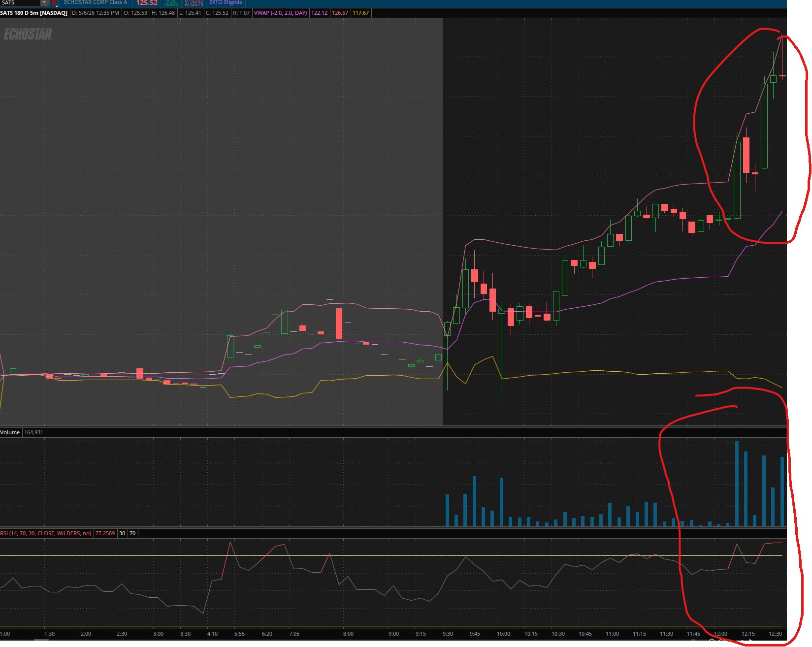
Task: Click the ECHOSTAR watermark logo
Action: coord(28,34)
